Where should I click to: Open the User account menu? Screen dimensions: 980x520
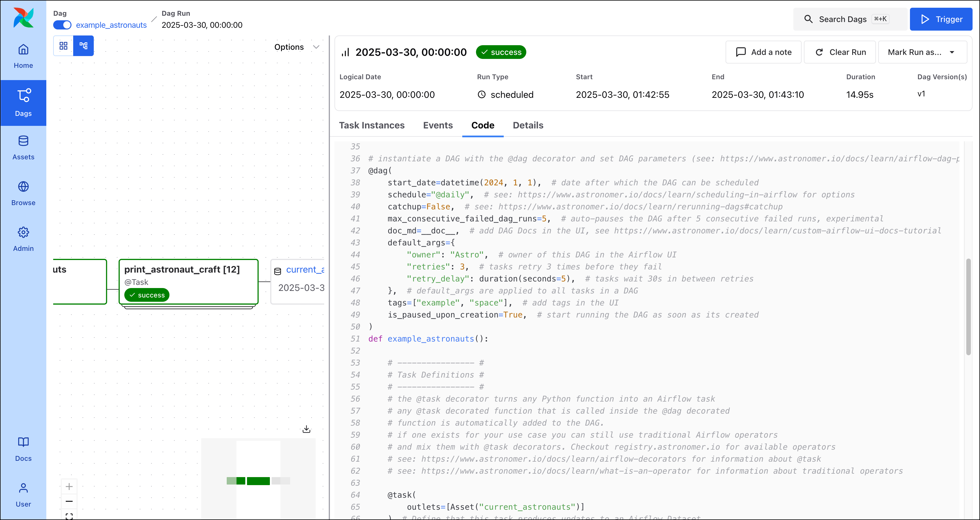(23, 494)
